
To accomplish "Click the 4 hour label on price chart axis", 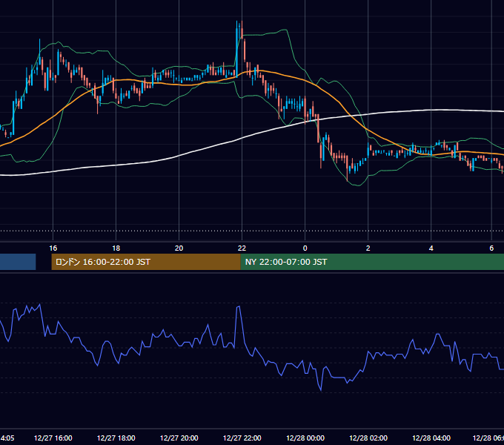I will (x=431, y=248).
